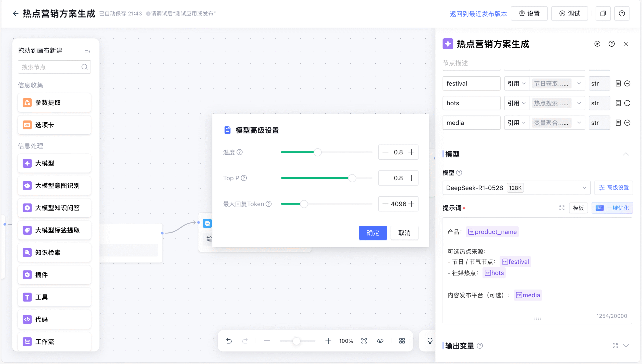Screen dimensions: 642x364
Task: Select the 知识检索 node item
Action: (x=54, y=252)
